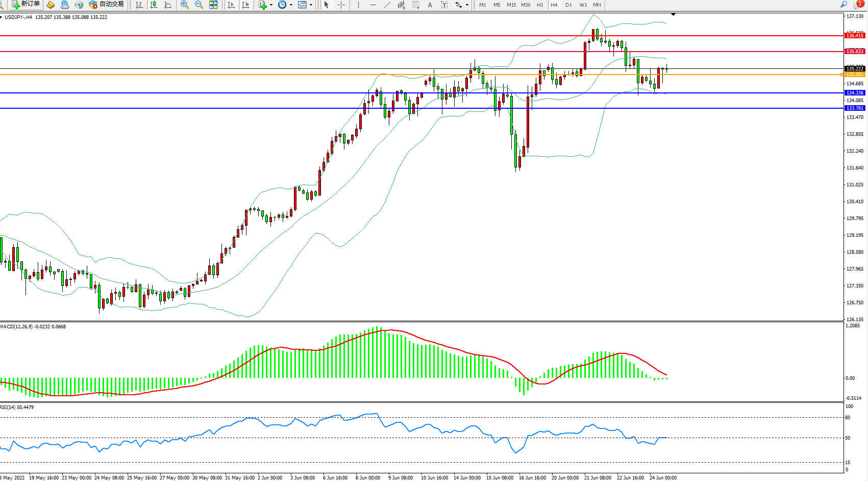Image resolution: width=868 pixels, height=481 pixels.
Task: Zoom out of the chart
Action: (199, 5)
